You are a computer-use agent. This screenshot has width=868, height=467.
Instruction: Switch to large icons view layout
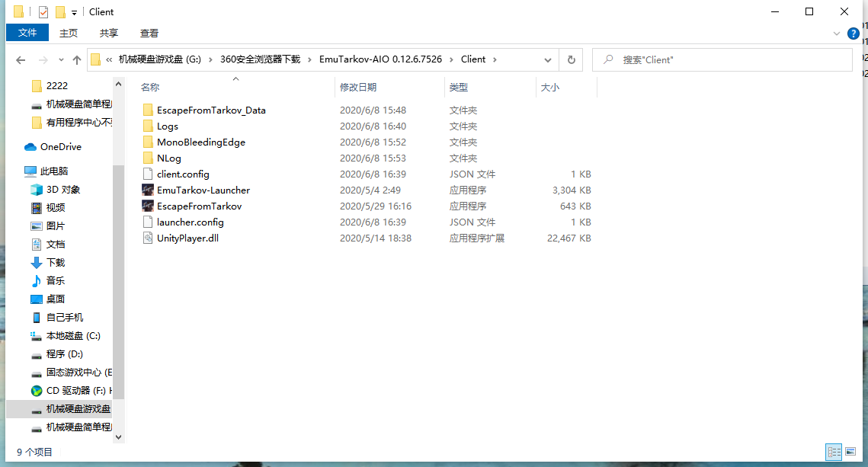[850, 452]
